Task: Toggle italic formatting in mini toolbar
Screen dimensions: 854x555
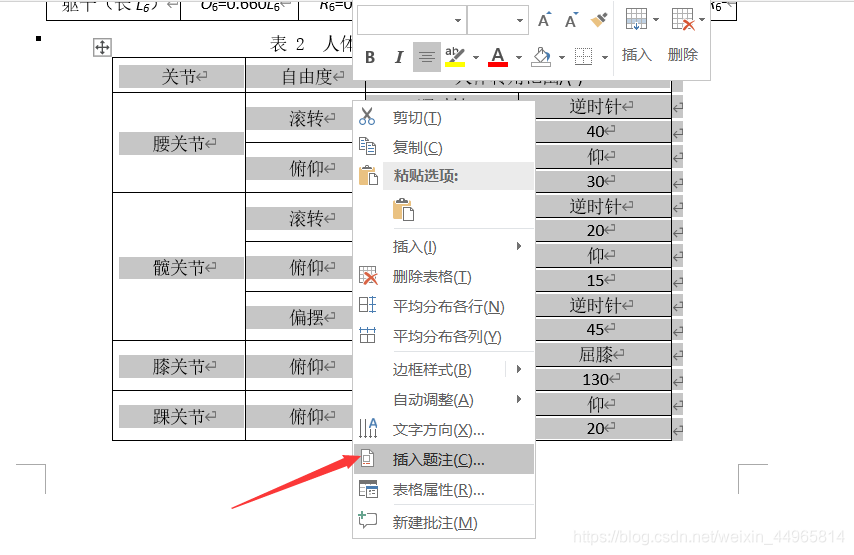Action: pyautogui.click(x=399, y=57)
